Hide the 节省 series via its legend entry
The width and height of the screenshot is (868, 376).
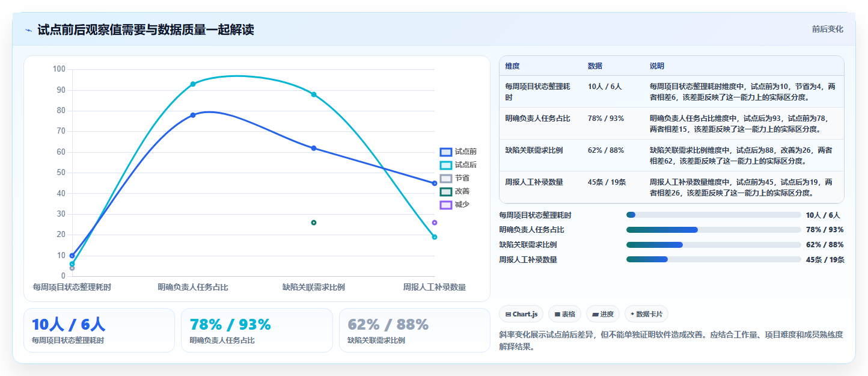coord(454,178)
